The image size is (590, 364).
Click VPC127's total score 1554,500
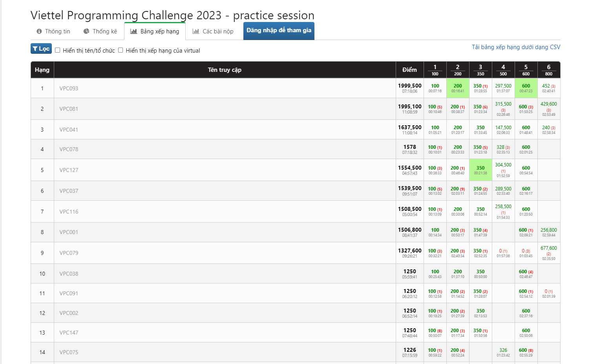click(410, 168)
